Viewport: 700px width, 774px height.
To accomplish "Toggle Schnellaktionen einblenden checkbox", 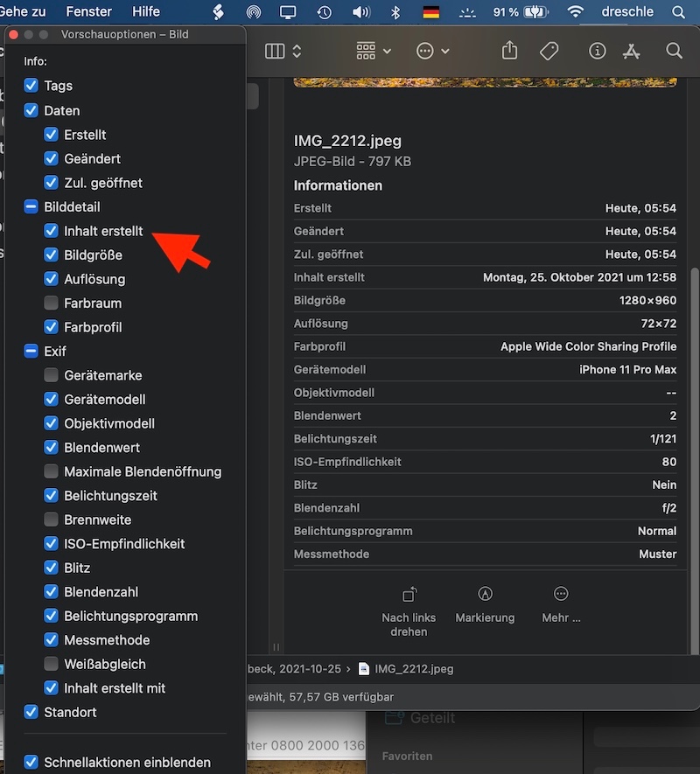I will (x=32, y=763).
